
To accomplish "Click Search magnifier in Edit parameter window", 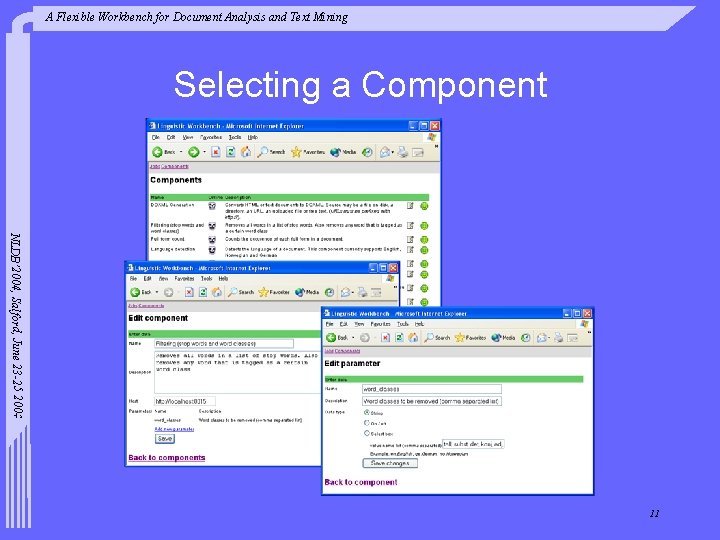I will (429, 338).
